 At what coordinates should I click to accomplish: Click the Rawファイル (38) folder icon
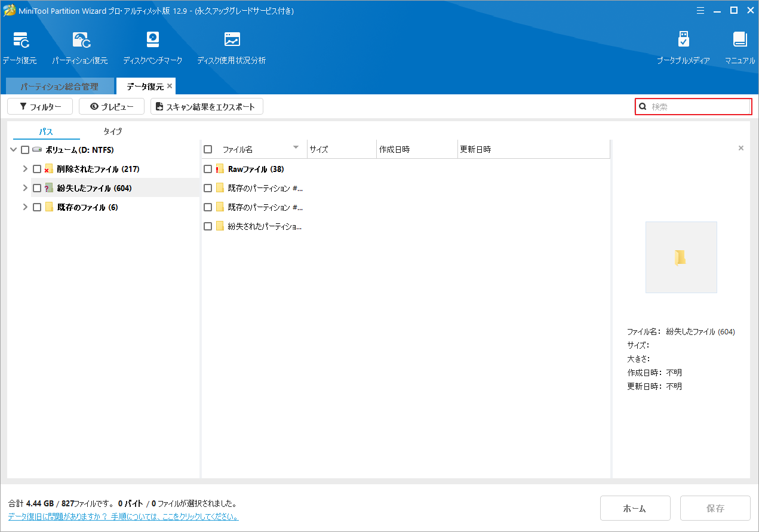tap(220, 169)
